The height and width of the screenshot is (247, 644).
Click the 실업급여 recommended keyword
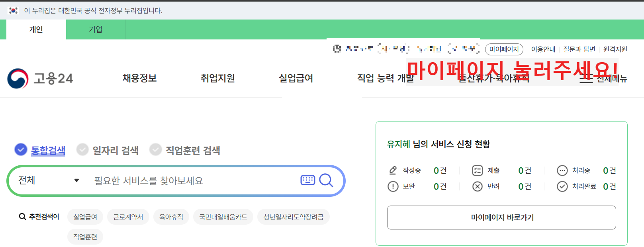pyautogui.click(x=85, y=217)
